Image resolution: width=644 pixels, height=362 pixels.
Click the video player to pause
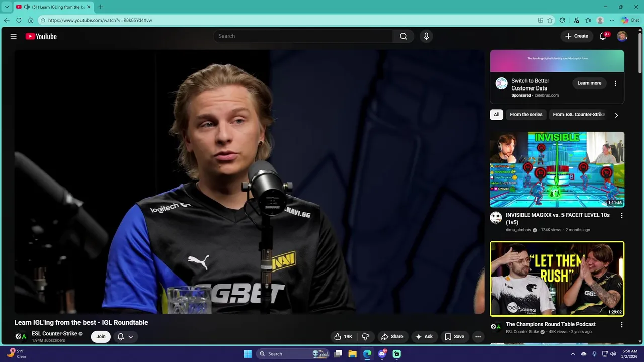click(x=249, y=181)
